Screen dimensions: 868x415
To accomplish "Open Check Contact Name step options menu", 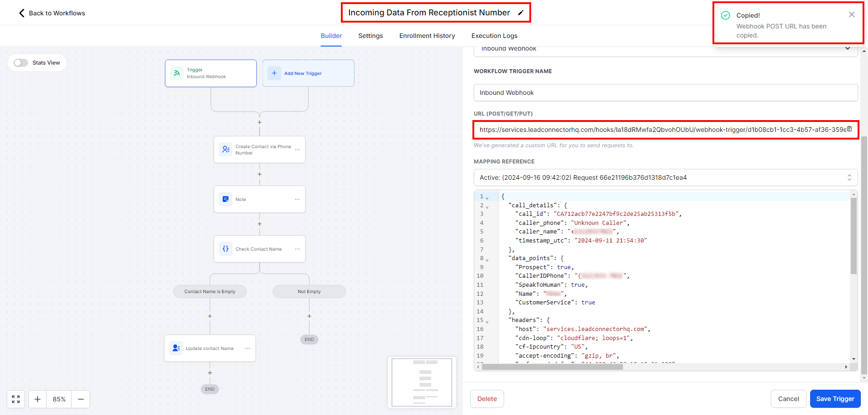I will [x=297, y=249].
